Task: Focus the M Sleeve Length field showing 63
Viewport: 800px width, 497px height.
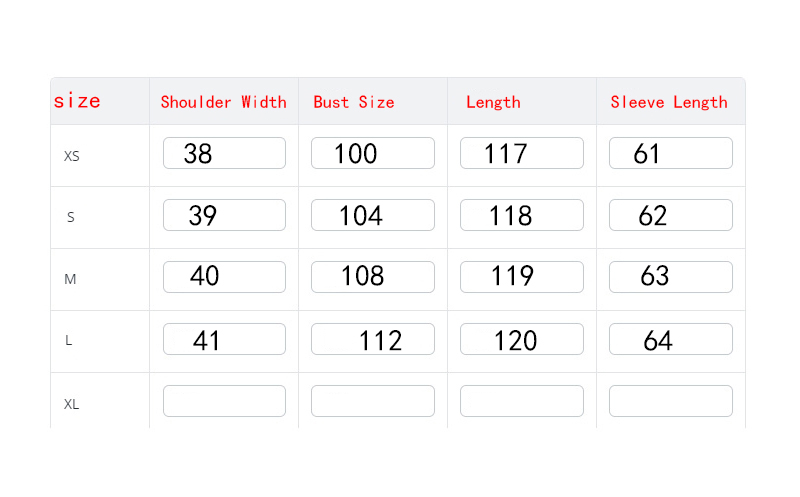Action: (671, 277)
